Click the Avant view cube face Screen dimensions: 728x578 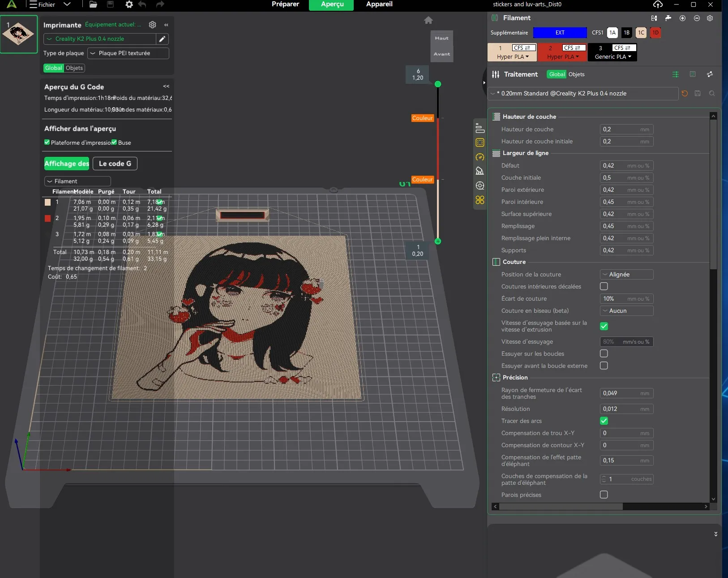pos(441,54)
